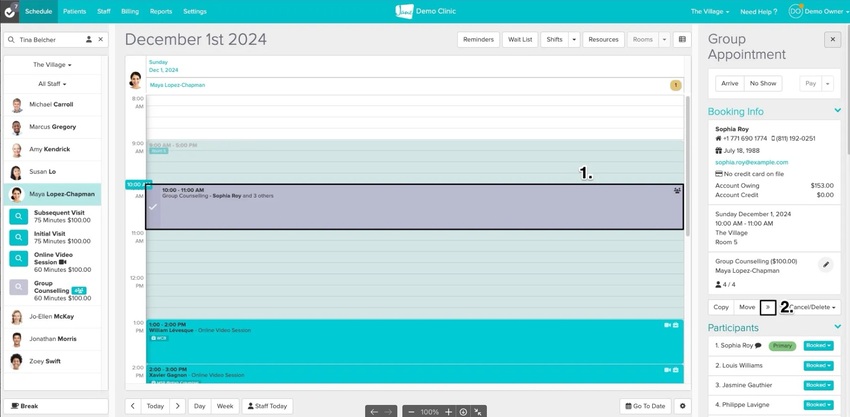850x417 pixels.
Task: Open the Demo Owner account menu
Action: pyautogui.click(x=819, y=11)
